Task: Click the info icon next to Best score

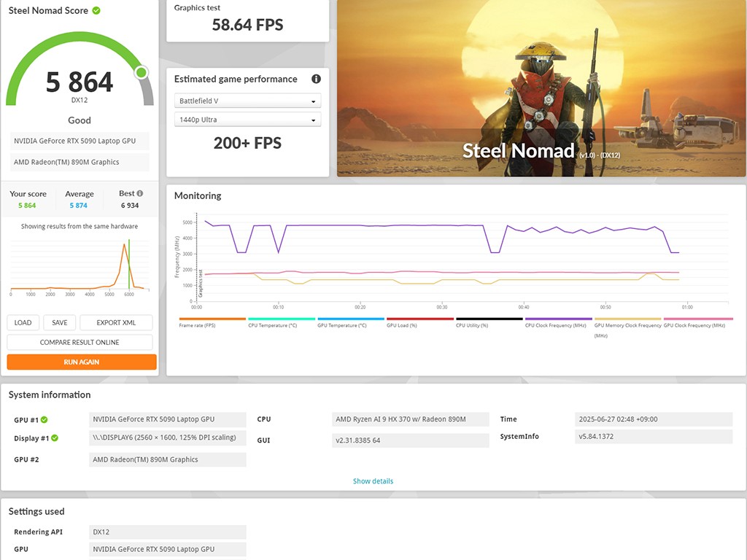Action: click(x=140, y=193)
